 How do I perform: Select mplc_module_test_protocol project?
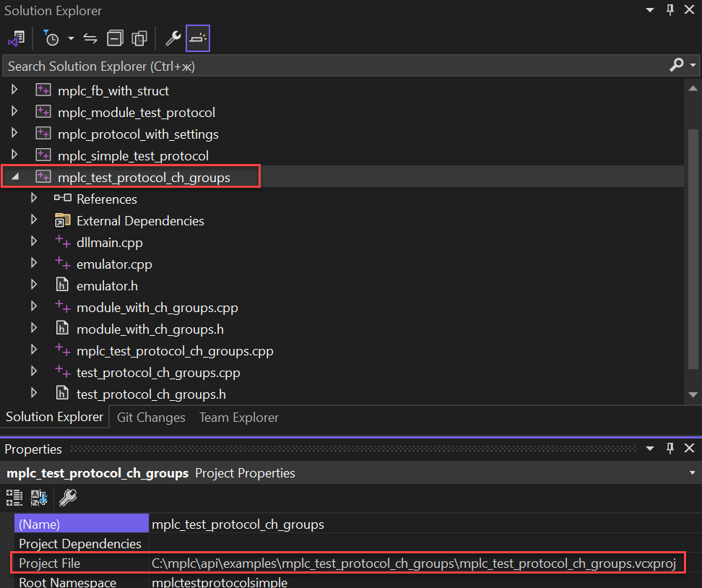pos(136,113)
